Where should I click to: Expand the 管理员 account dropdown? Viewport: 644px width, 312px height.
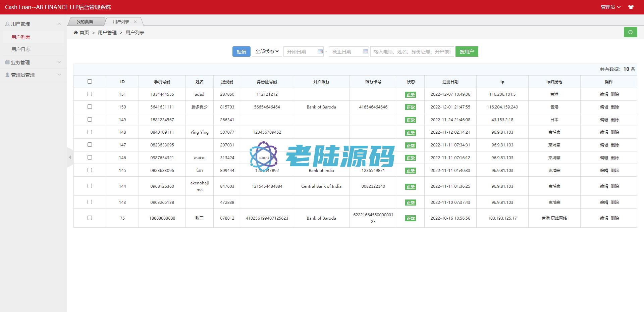(610, 7)
